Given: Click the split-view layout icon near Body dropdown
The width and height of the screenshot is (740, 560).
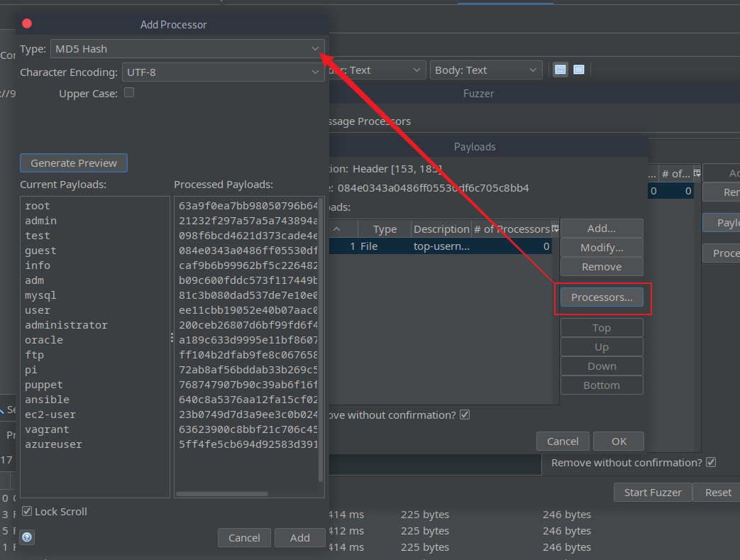Looking at the screenshot, I should 560,70.
